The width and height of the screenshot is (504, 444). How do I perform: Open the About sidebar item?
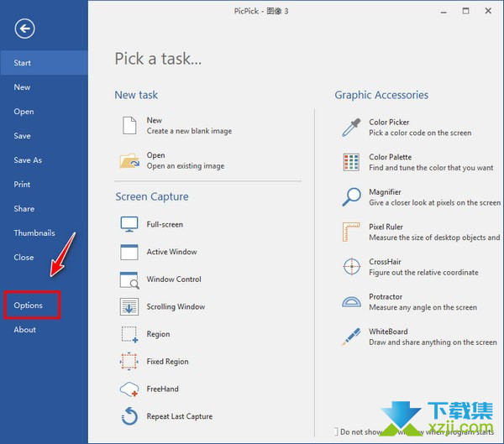24,330
